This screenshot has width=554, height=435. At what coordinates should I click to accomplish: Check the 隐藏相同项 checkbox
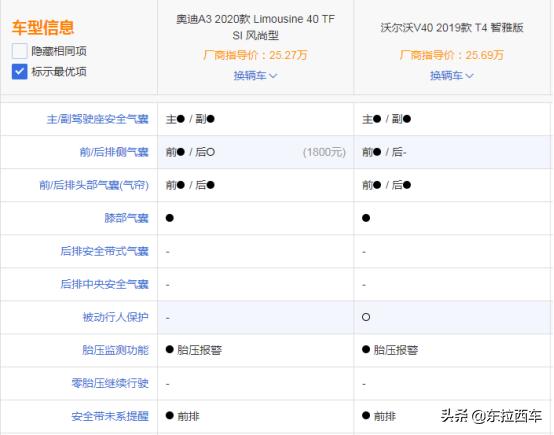19,51
